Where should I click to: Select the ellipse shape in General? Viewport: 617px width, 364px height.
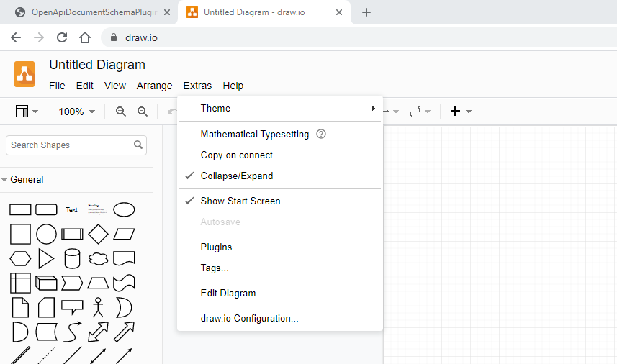pos(124,209)
